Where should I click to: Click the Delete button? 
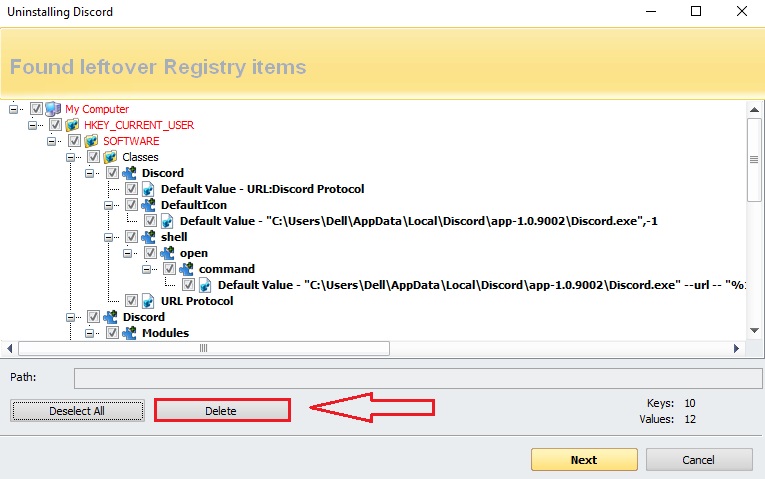pyautogui.click(x=221, y=411)
